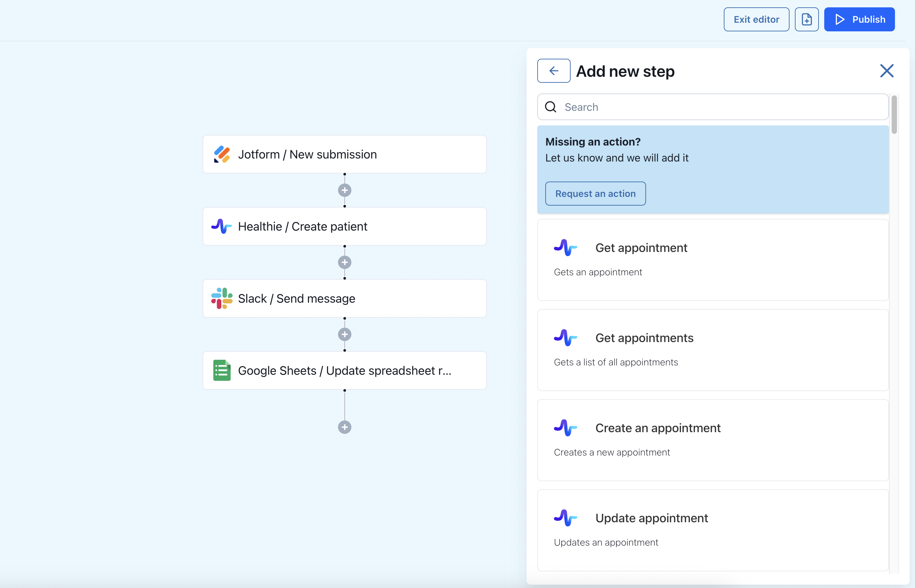Click Request an action button
915x588 pixels.
pyautogui.click(x=596, y=194)
